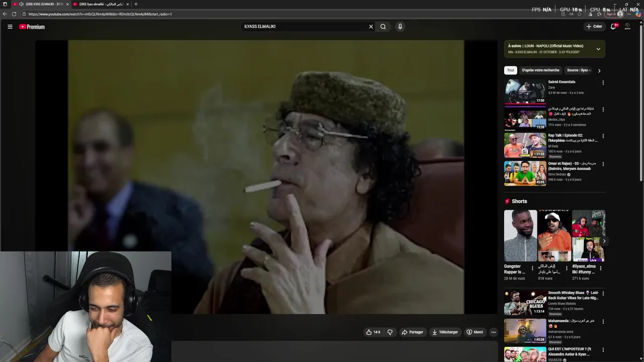Open options for #ilyass_elmaliki Short
644x362 pixels.
[x=600, y=268]
